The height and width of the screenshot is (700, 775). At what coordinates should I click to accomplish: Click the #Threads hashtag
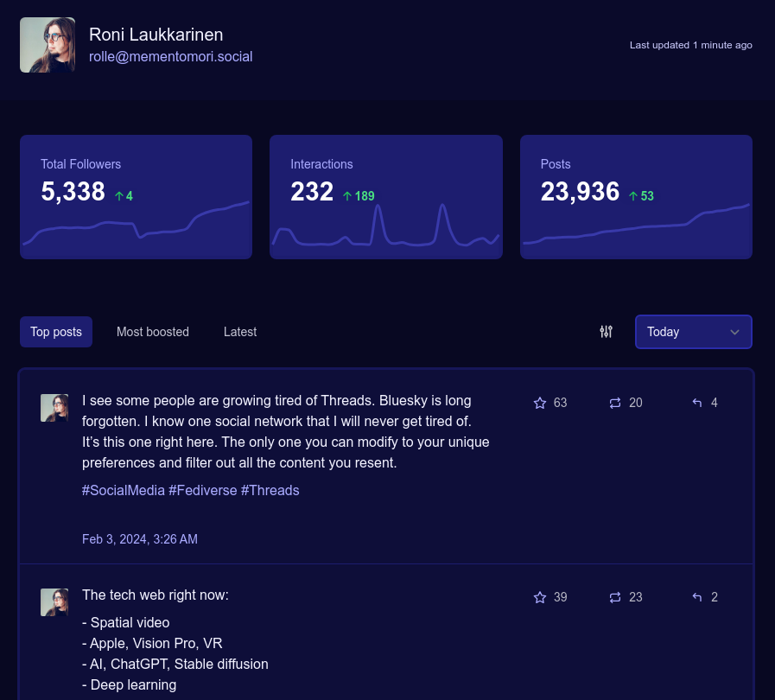click(x=270, y=490)
